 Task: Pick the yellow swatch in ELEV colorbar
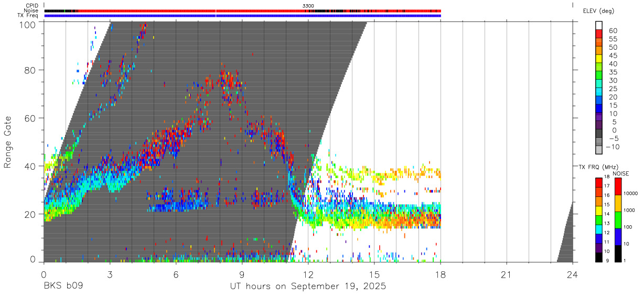[x=599, y=58]
